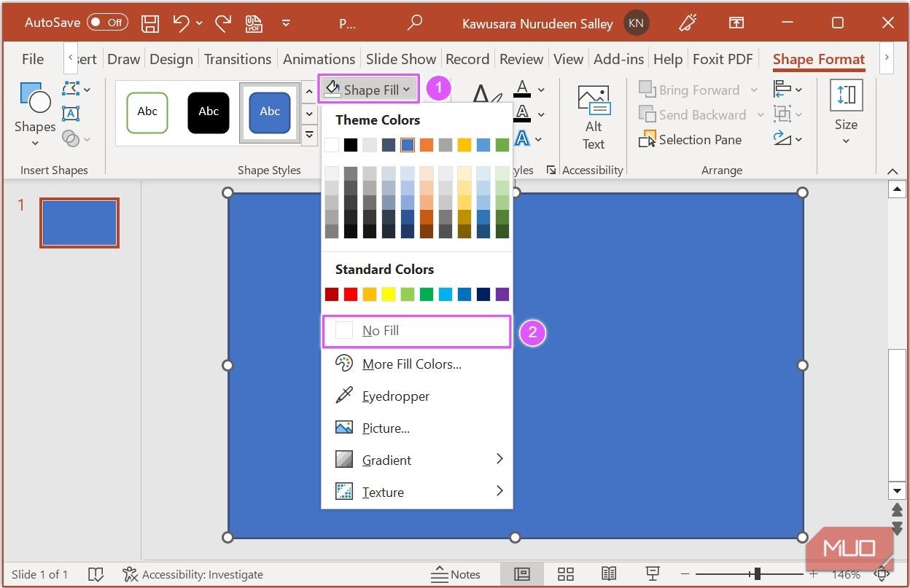
Task: Click the Align objects icon
Action: (x=782, y=89)
